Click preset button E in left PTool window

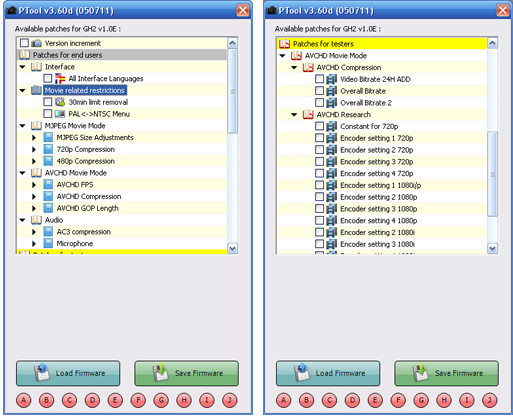point(115,400)
